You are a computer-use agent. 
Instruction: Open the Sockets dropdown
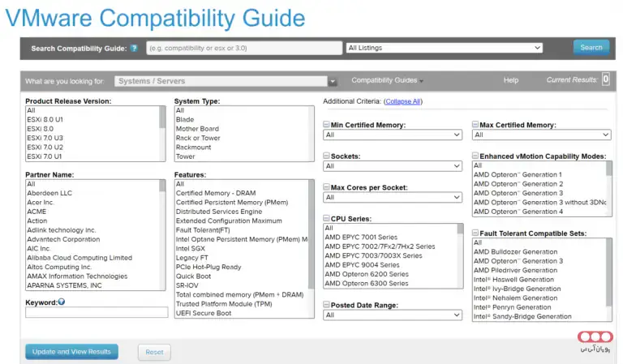pos(393,166)
